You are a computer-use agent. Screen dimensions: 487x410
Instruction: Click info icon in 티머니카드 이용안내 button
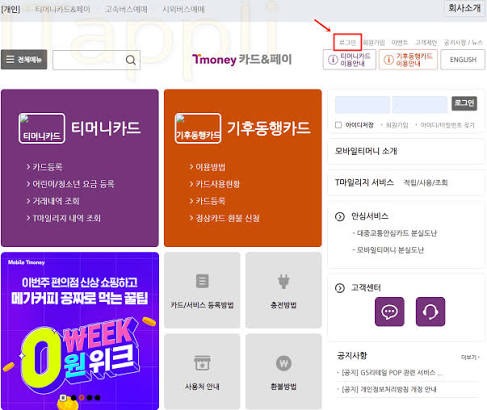[333, 60]
